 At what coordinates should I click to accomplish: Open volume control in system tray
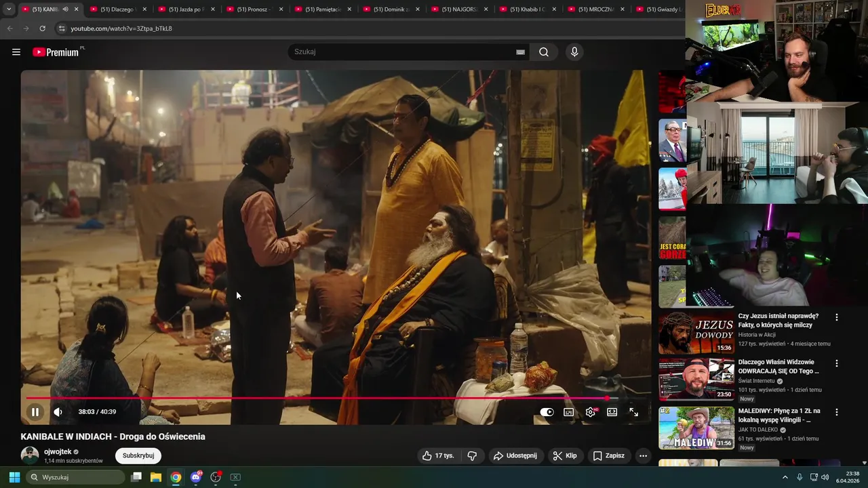pyautogui.click(x=825, y=477)
